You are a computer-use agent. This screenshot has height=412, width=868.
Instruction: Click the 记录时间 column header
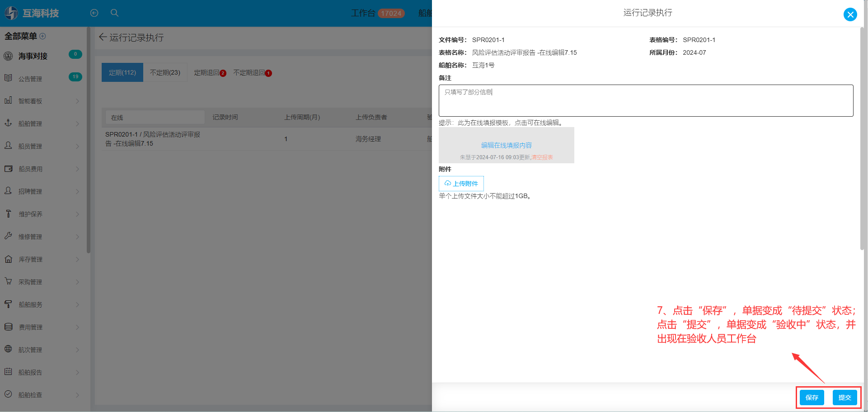225,117
